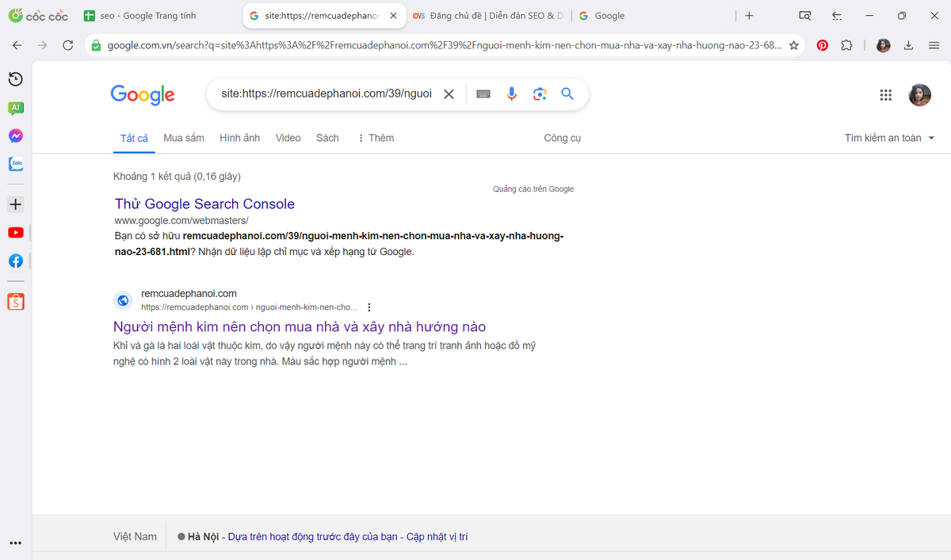Expand the Thêm search filters menu

coord(376,138)
